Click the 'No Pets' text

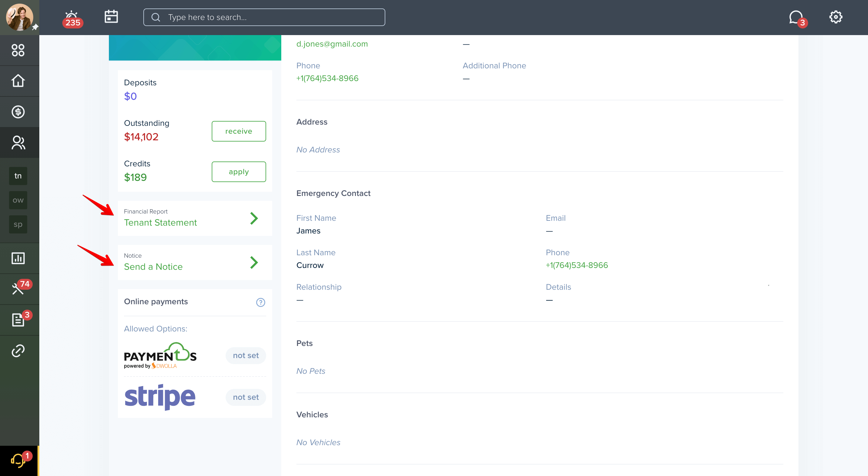tap(310, 371)
